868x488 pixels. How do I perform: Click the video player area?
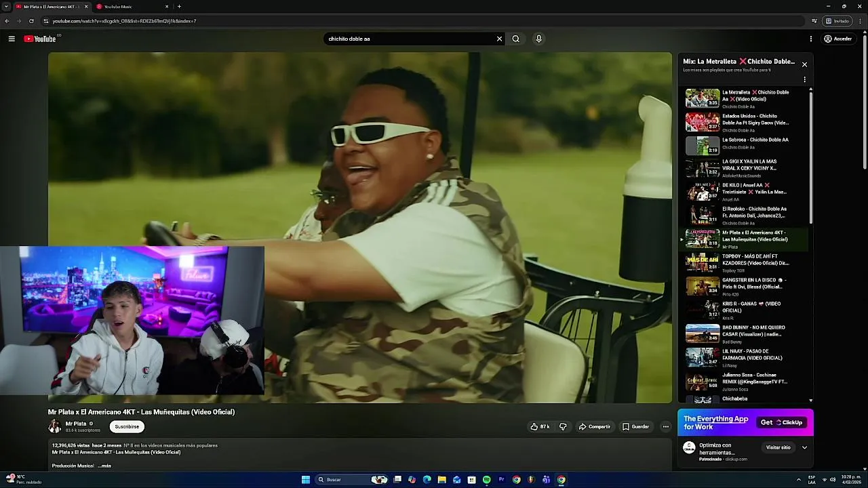coord(360,228)
